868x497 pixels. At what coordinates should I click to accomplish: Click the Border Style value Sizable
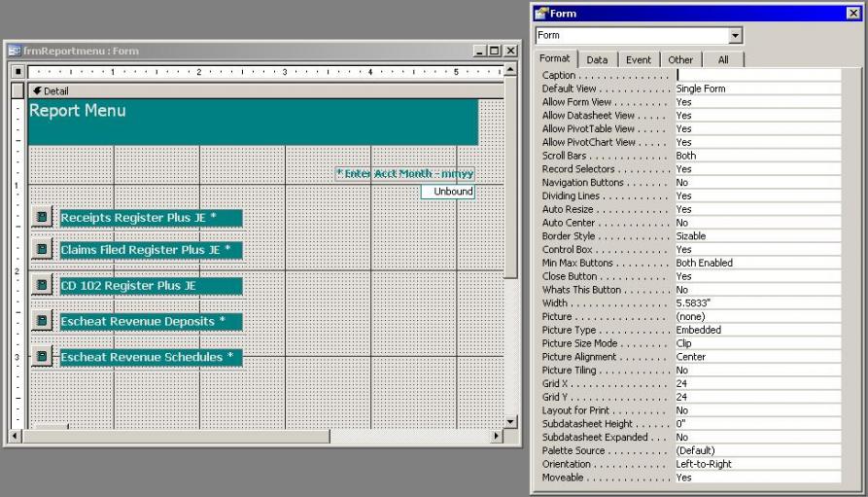[x=758, y=236]
